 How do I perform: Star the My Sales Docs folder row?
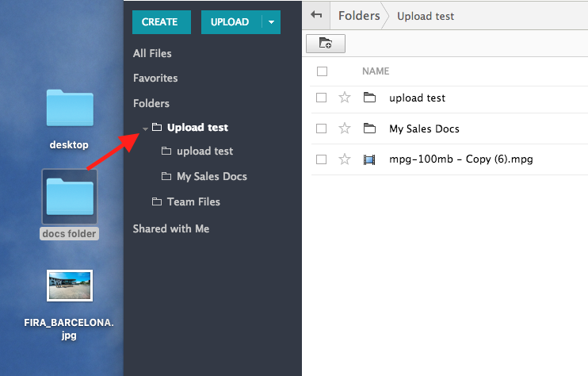click(x=344, y=129)
